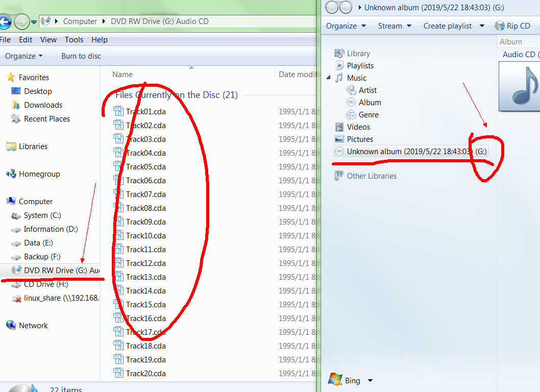Open the Edit menu
540x392 pixels.
pyautogui.click(x=26, y=40)
